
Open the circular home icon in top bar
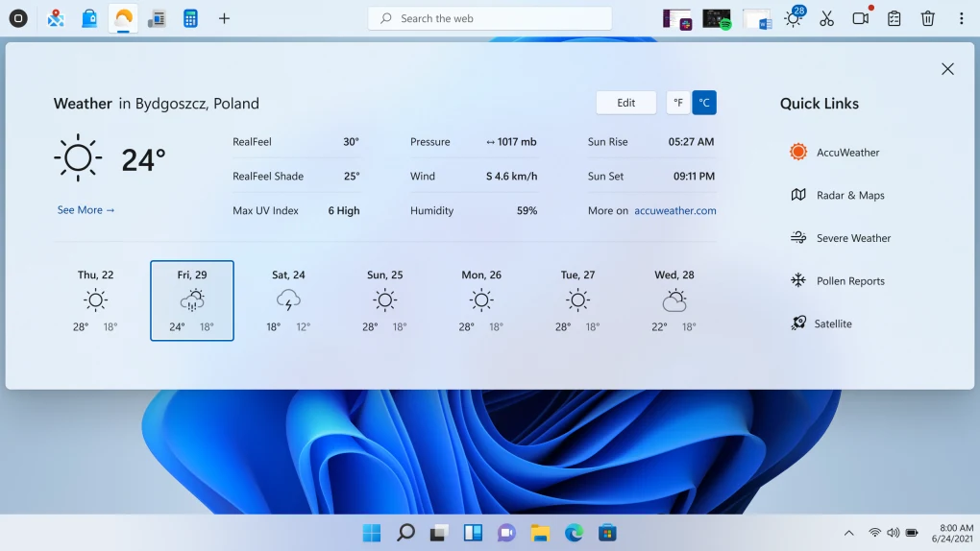coord(18,18)
